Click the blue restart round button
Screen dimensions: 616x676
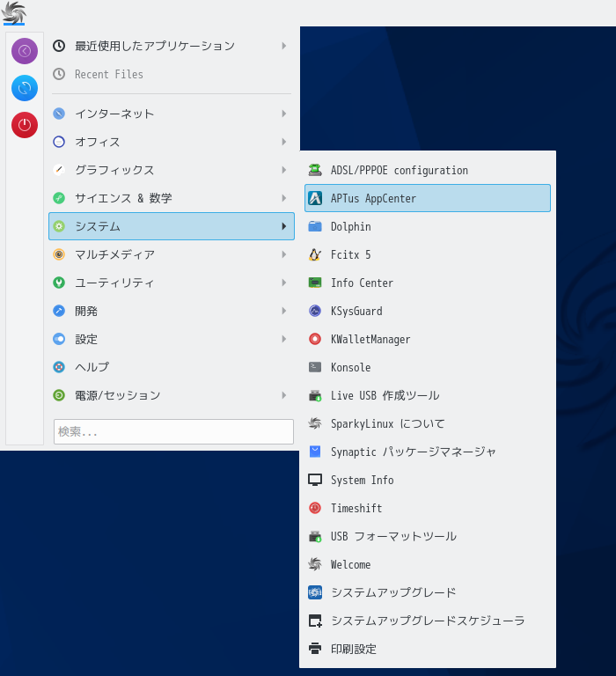(25, 88)
